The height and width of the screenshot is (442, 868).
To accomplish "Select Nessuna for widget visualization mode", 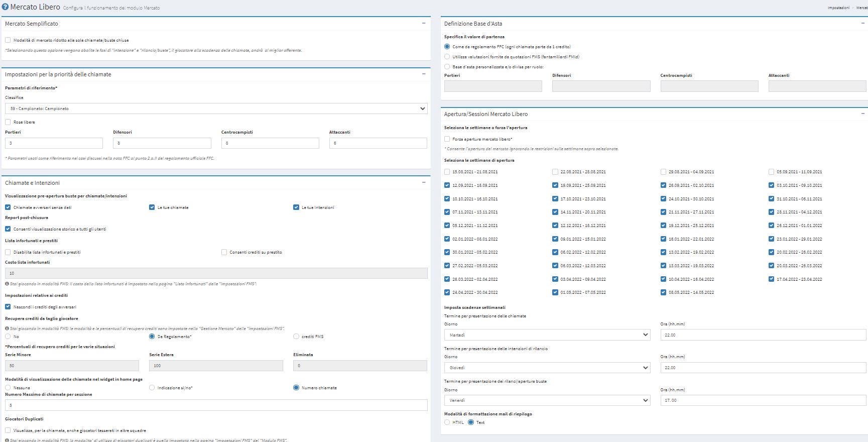I will click(8, 388).
